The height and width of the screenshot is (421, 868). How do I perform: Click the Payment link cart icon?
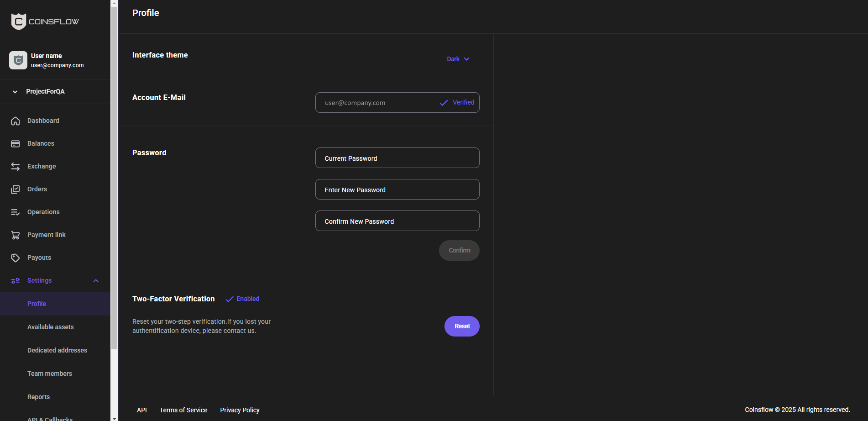16,235
